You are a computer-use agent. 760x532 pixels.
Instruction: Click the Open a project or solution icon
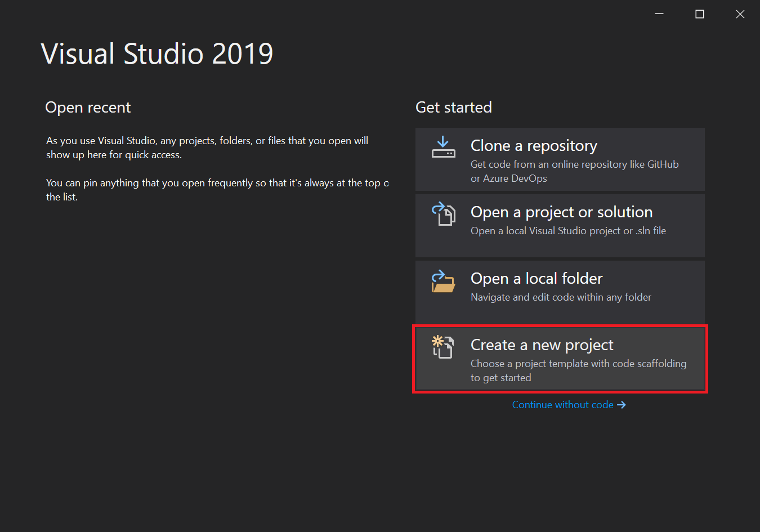click(443, 214)
